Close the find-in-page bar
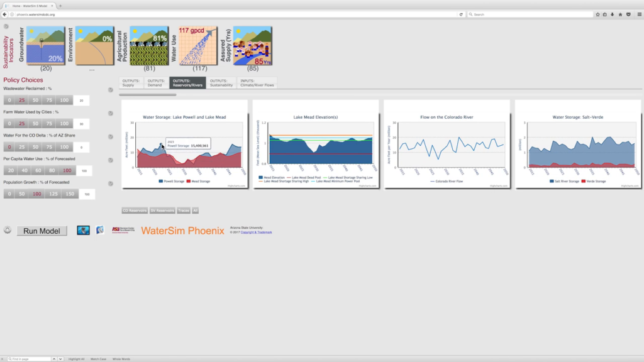Image resolution: width=644 pixels, height=362 pixels. click(x=2, y=359)
